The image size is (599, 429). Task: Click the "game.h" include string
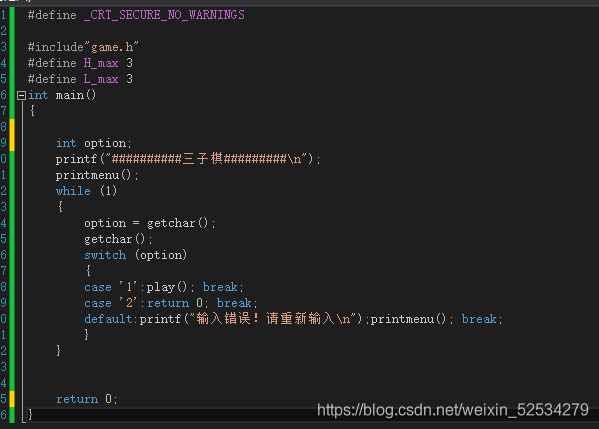click(x=111, y=47)
